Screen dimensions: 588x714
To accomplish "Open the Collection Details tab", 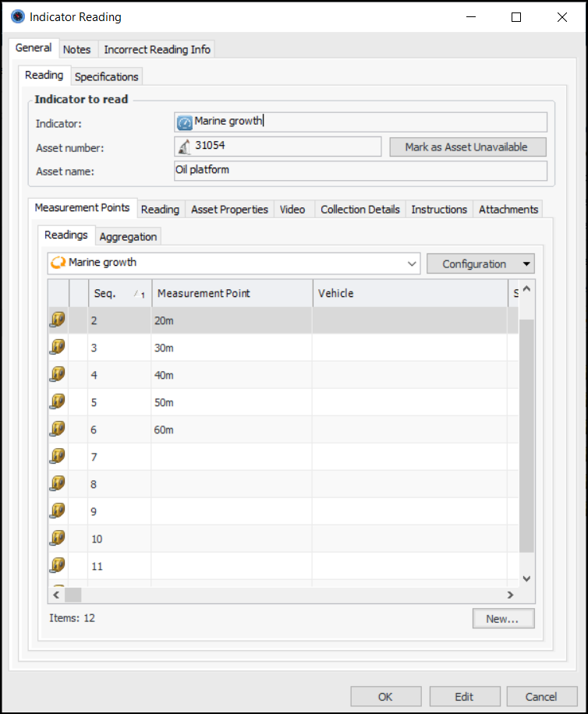I will coord(360,210).
